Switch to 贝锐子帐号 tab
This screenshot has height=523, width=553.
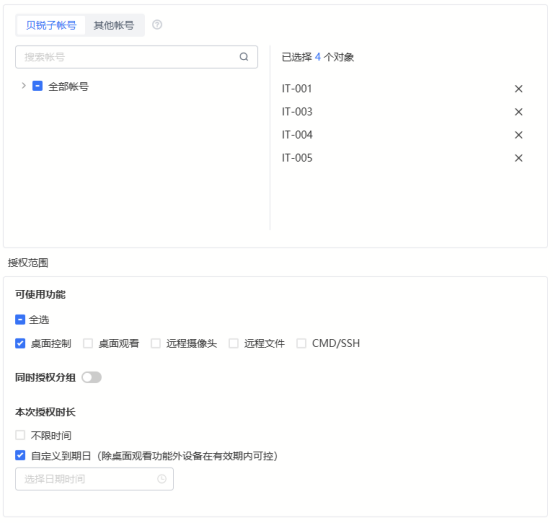pyautogui.click(x=51, y=25)
